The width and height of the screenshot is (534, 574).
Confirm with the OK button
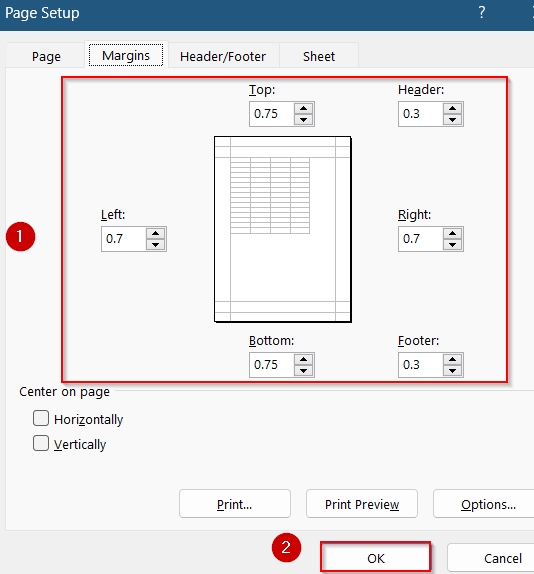point(376,558)
